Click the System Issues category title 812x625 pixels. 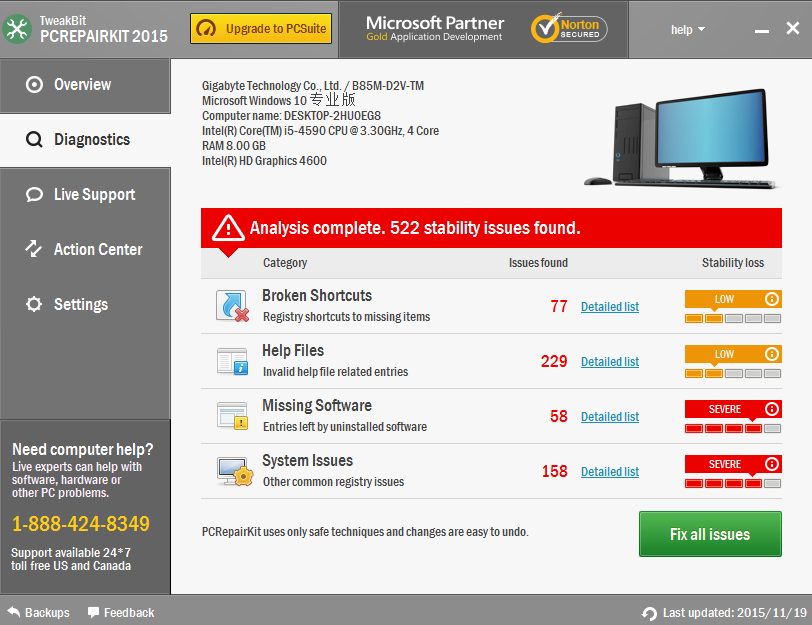308,460
